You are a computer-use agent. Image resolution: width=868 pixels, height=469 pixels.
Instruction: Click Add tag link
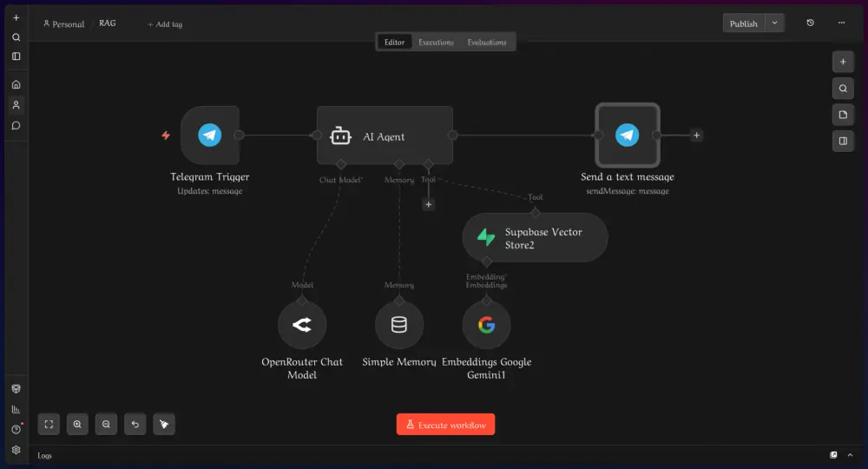click(165, 24)
